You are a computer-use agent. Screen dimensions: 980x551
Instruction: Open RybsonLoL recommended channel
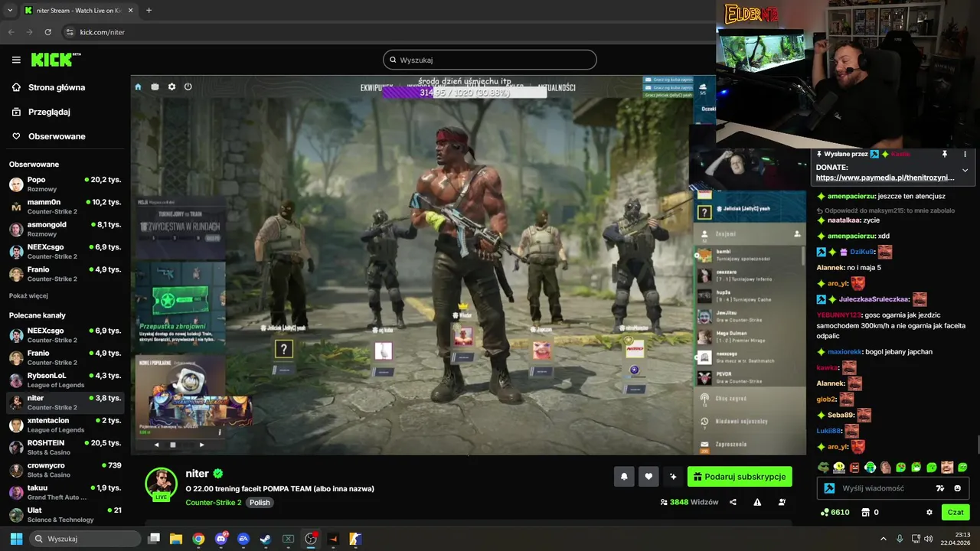65,380
